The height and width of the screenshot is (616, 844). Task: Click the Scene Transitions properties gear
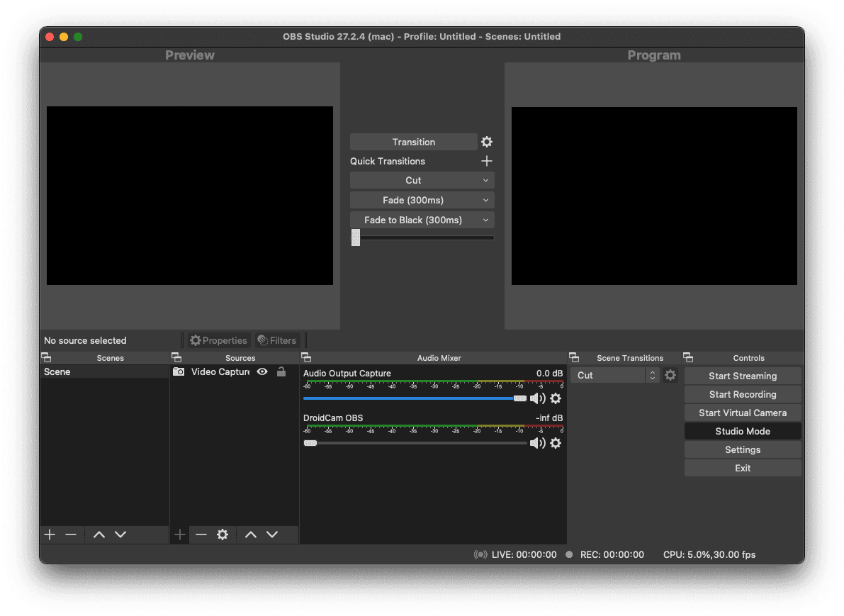point(670,375)
